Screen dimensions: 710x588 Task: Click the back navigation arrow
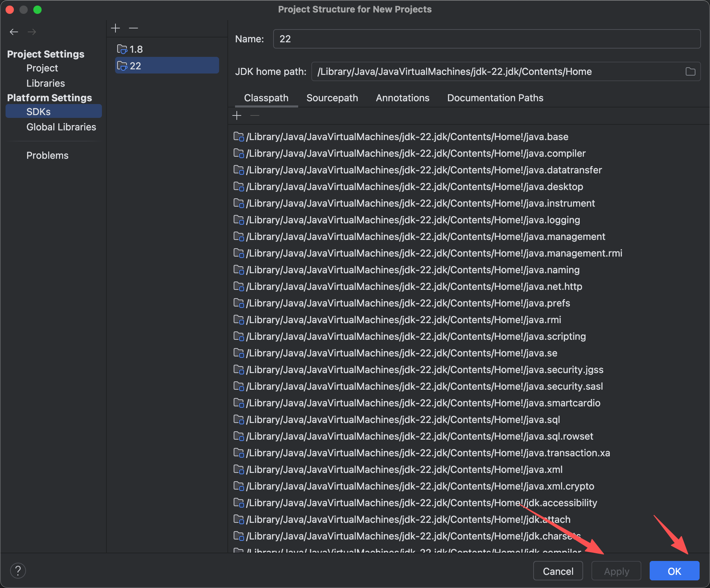click(x=14, y=32)
